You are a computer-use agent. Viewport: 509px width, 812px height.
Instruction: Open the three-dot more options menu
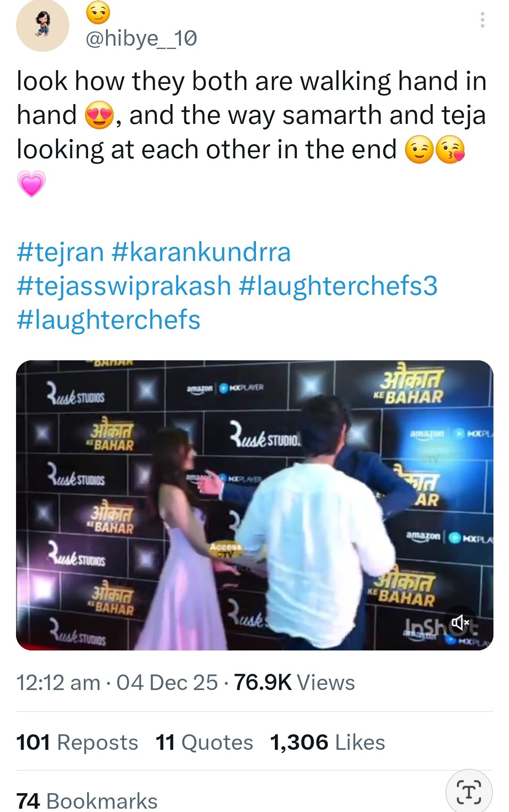pyautogui.click(x=482, y=20)
